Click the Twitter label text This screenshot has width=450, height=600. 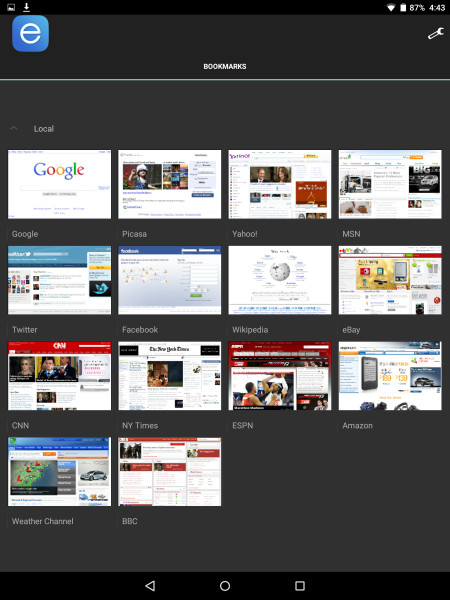(x=24, y=330)
